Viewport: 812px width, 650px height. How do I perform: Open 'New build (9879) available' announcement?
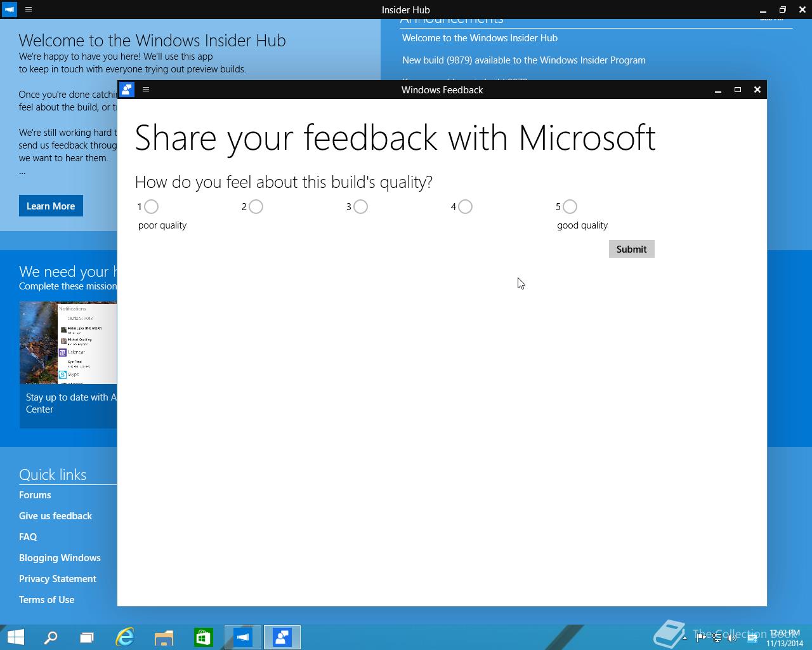pos(524,60)
